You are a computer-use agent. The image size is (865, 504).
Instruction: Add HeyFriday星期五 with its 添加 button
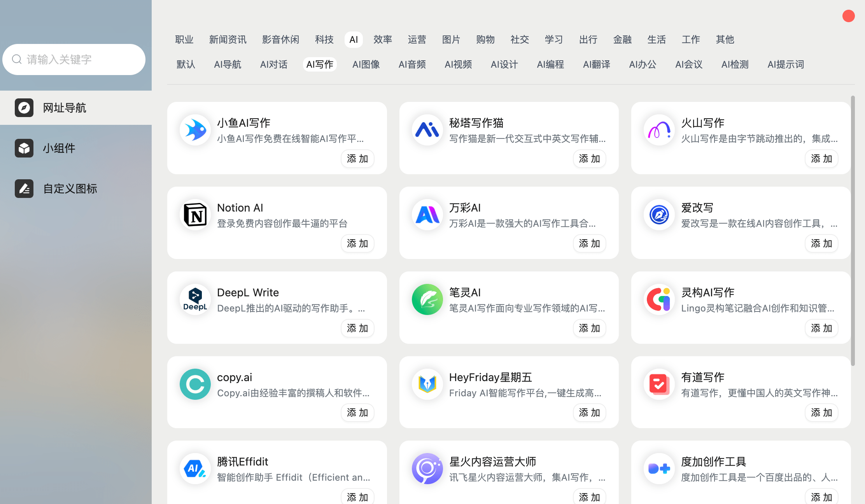pos(589,413)
